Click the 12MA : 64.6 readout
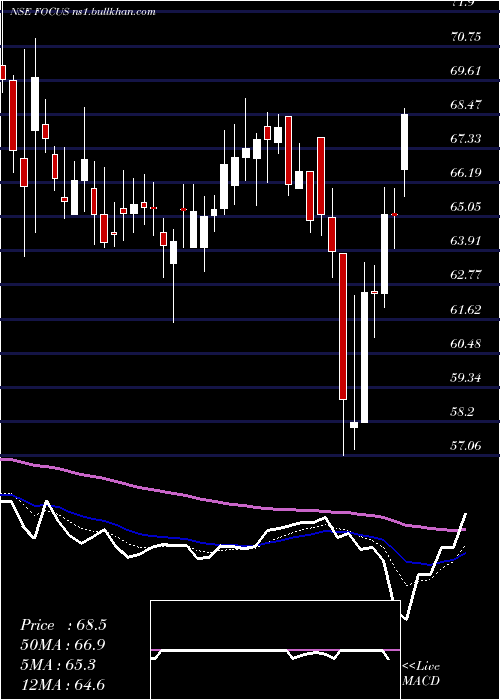This screenshot has height=700, width=500. pyautogui.click(x=63, y=684)
